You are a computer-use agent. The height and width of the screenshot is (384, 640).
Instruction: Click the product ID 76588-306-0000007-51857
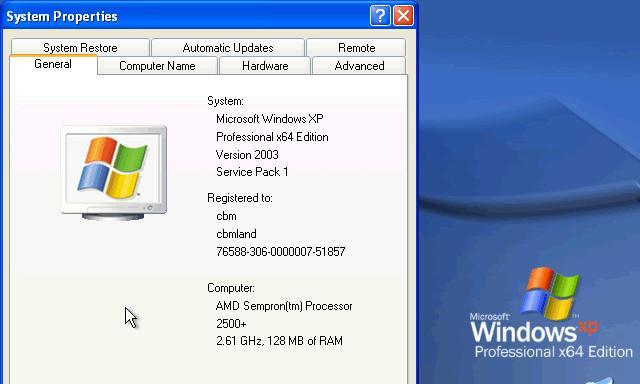click(x=281, y=252)
